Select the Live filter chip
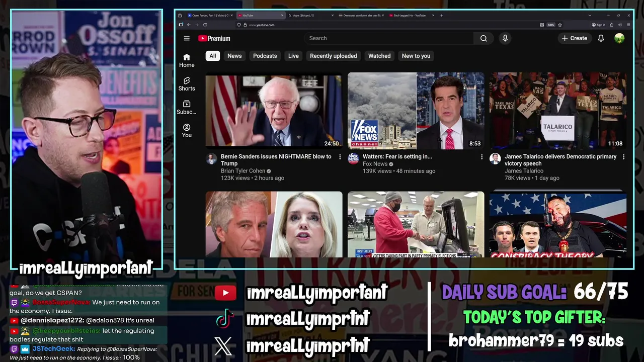Screen dimensions: 644x362 coord(293,56)
